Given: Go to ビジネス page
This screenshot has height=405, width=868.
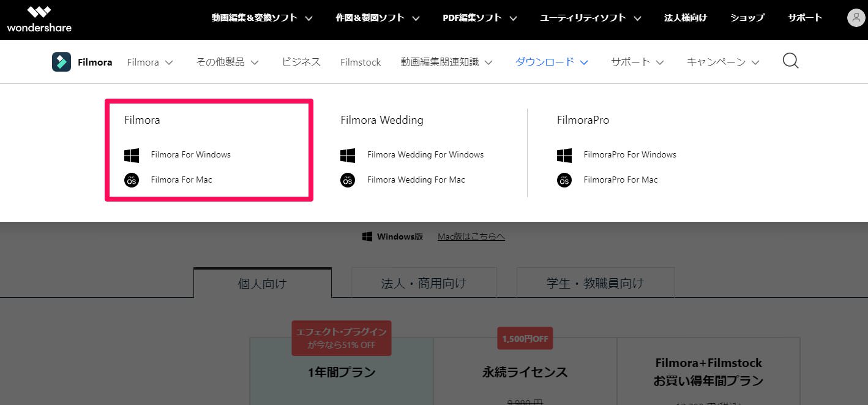Looking at the screenshot, I should tap(301, 62).
